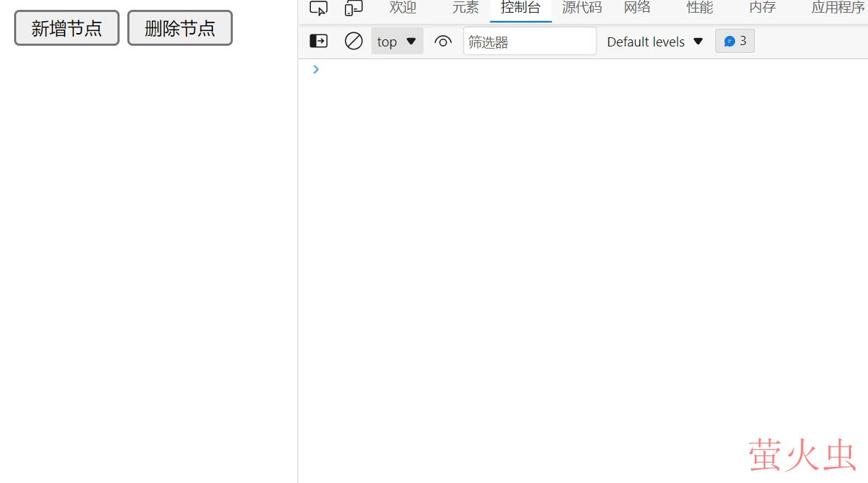Open the 3 issues badge
This screenshot has width=868, height=483.
point(734,41)
